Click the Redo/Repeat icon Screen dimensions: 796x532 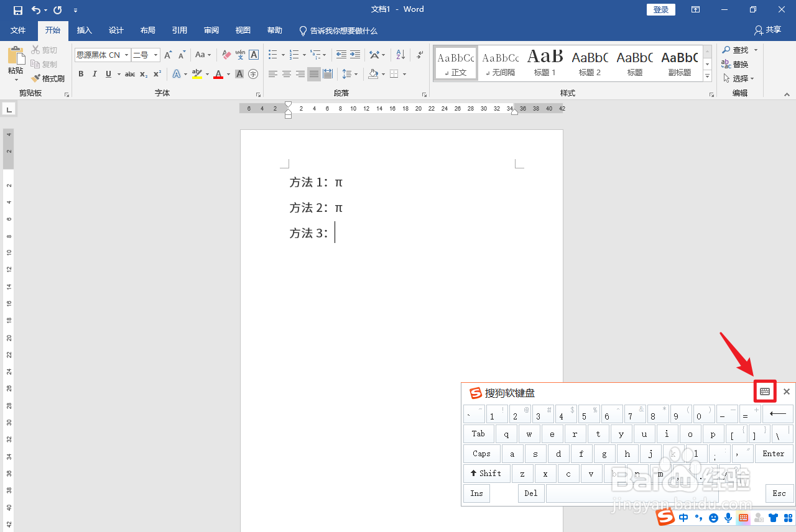(x=58, y=10)
